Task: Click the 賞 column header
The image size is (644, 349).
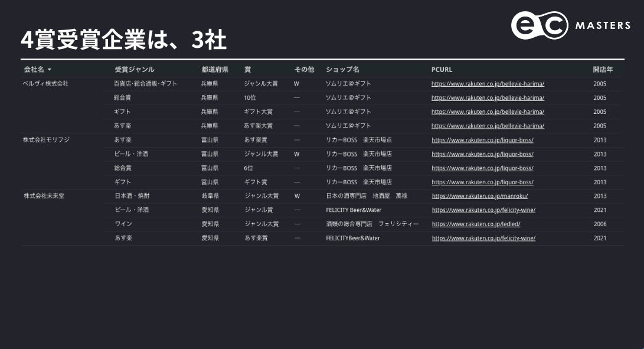Action: tap(248, 70)
